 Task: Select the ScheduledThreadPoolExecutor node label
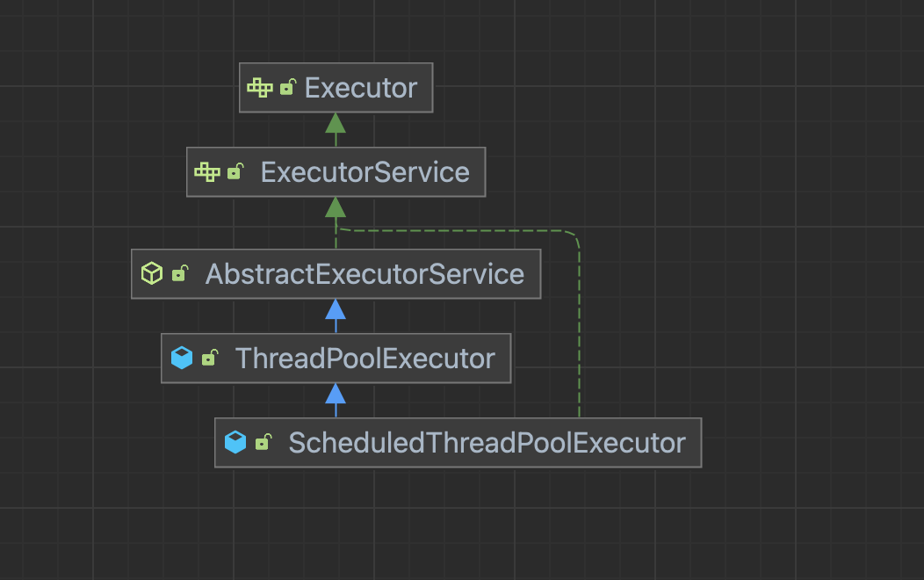coord(487,443)
